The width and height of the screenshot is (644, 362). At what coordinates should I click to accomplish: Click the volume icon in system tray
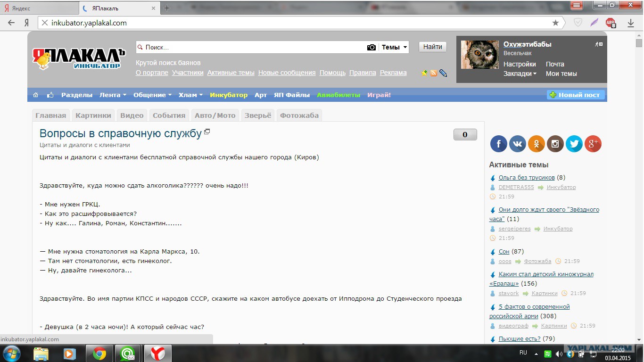click(x=559, y=354)
